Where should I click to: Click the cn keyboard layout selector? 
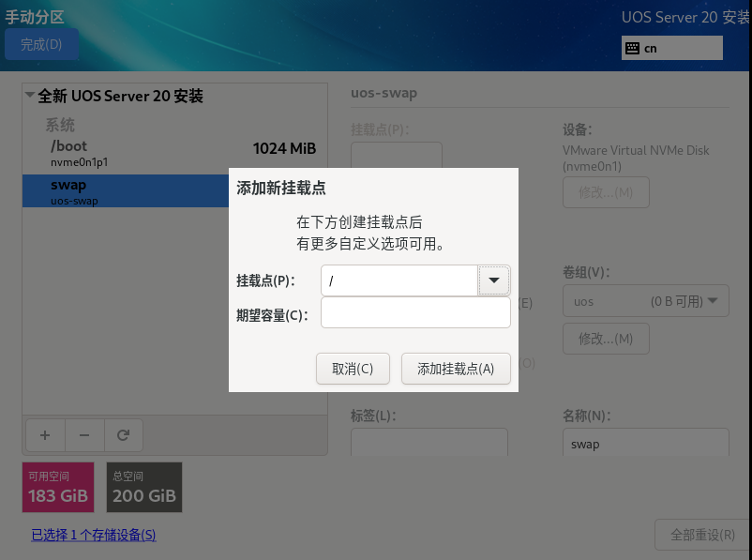point(672,48)
